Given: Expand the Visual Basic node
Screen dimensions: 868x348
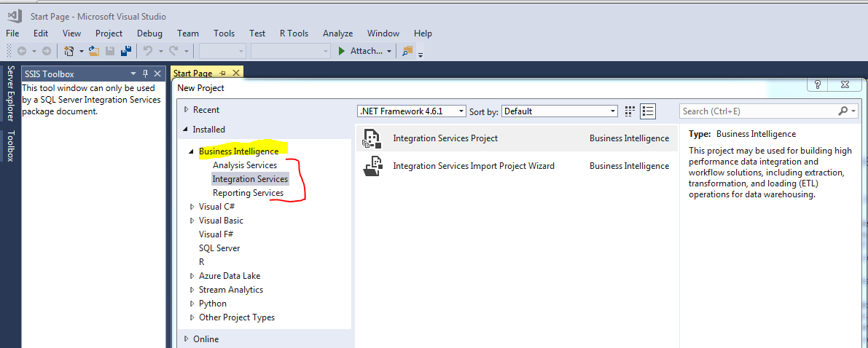Looking at the screenshot, I should pos(192,220).
